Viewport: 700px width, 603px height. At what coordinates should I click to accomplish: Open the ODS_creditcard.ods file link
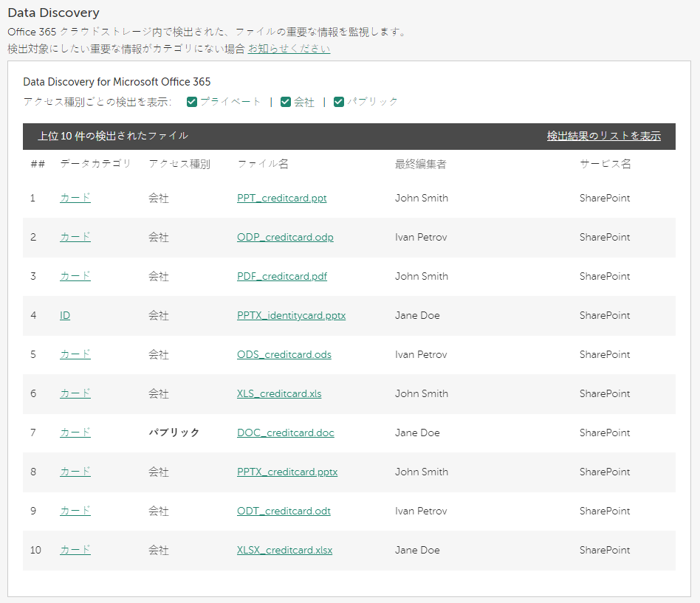click(x=284, y=354)
